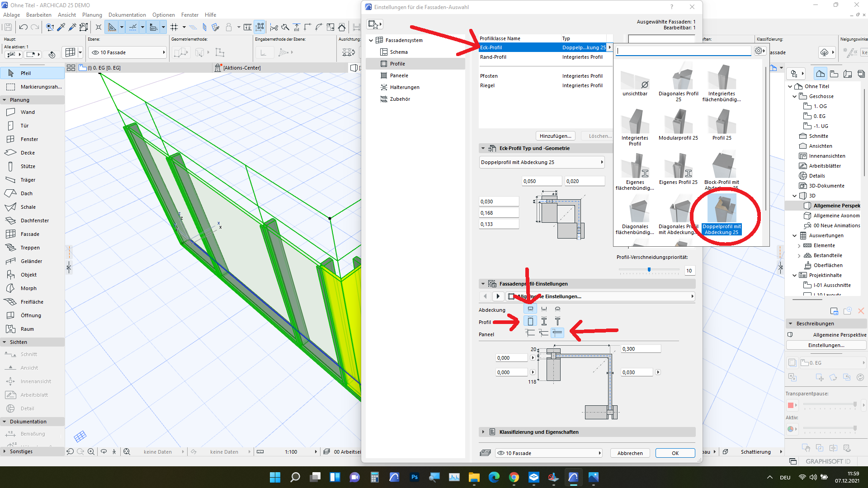Expand Klassifizierung und Eigenschaften section
Screen dimensions: 868x488
click(x=483, y=432)
